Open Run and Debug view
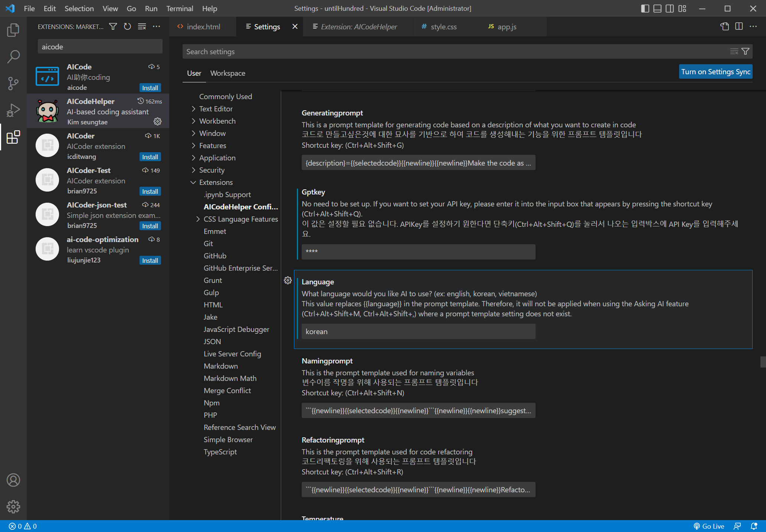The height and width of the screenshot is (532, 766). point(13,110)
